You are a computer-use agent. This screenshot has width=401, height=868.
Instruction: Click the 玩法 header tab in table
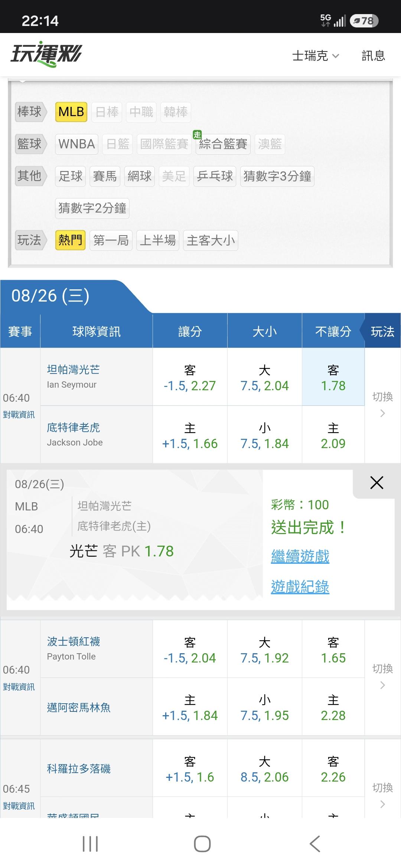coord(382,331)
